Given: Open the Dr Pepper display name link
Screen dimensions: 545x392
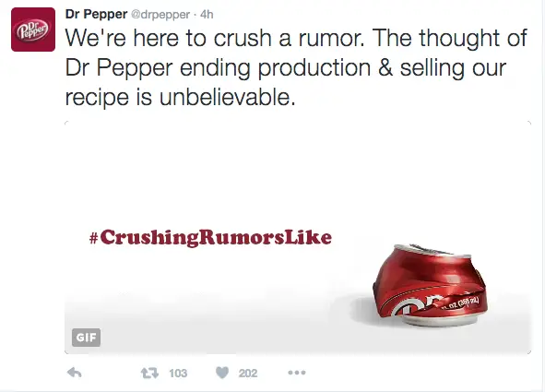Looking at the screenshot, I should point(96,14).
